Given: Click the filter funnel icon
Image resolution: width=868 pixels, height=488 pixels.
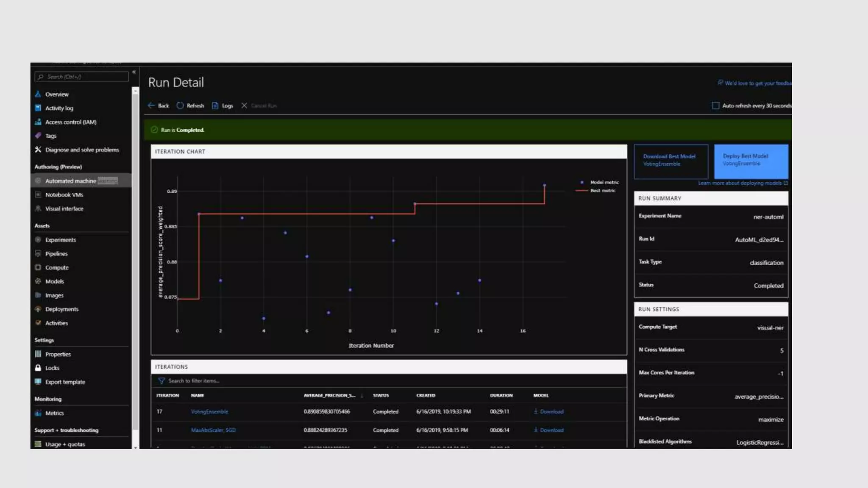Looking at the screenshot, I should tap(161, 381).
